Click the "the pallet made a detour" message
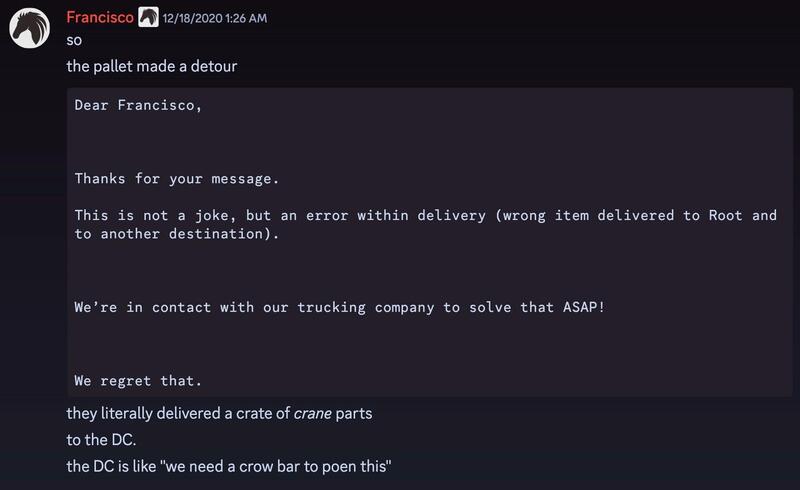Viewport: 800px width, 490px height. coord(151,68)
